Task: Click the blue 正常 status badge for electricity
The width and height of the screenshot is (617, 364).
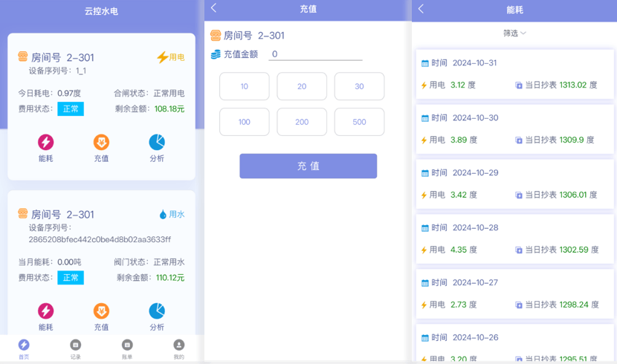Action: 71,109
